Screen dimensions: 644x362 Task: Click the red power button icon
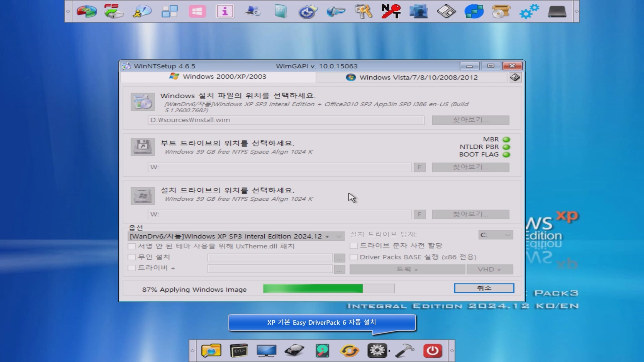(x=432, y=351)
